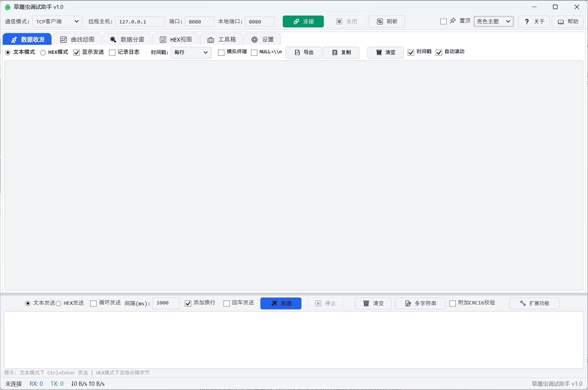
Task: Click the 端口 8080 input field
Action: coord(199,22)
